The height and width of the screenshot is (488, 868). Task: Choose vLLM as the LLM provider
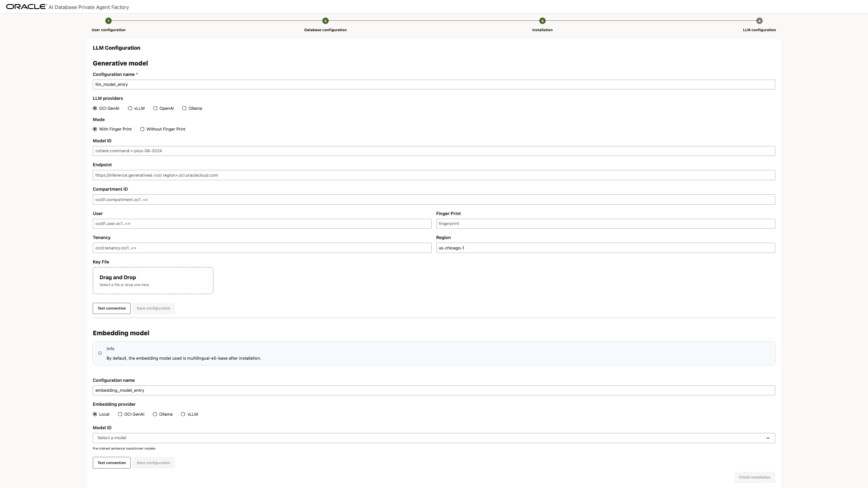coord(130,108)
